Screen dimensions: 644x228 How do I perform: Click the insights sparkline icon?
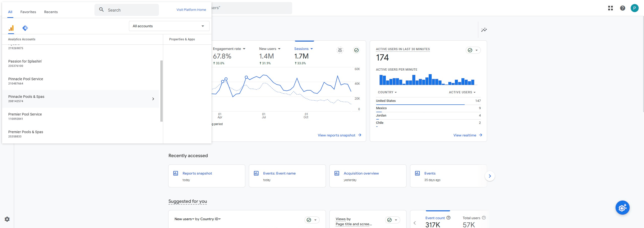[x=484, y=30]
